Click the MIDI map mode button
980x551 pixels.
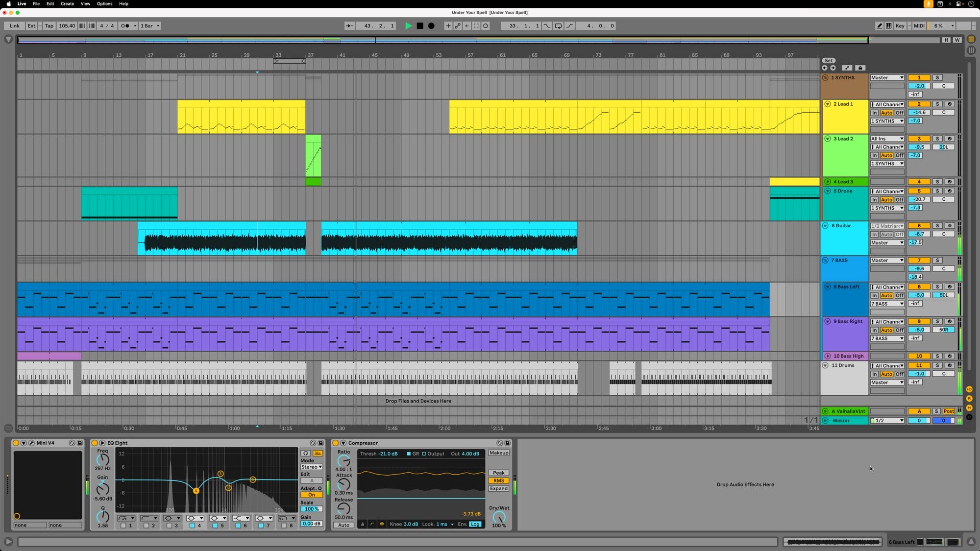[x=919, y=26]
